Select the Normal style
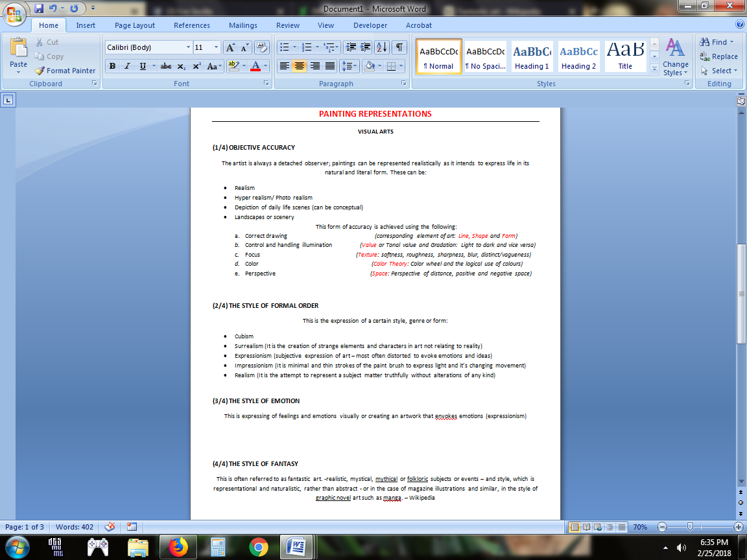Image resolution: width=747 pixels, height=560 pixels. (x=438, y=56)
